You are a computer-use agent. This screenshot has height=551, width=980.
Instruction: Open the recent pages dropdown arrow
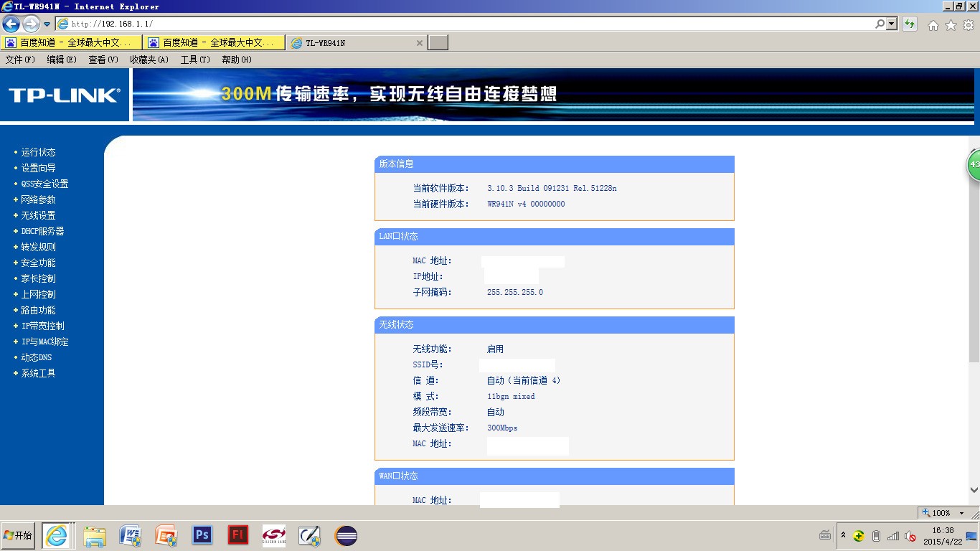pos(47,24)
